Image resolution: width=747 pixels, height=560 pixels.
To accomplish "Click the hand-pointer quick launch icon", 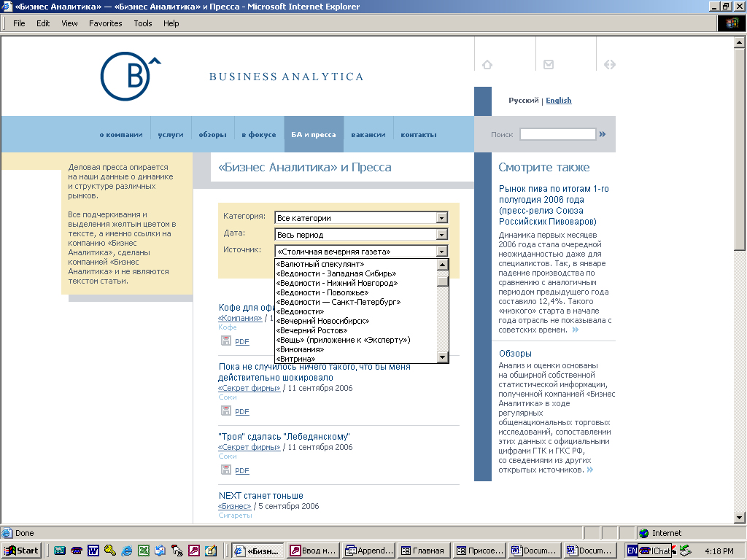I will [177, 551].
